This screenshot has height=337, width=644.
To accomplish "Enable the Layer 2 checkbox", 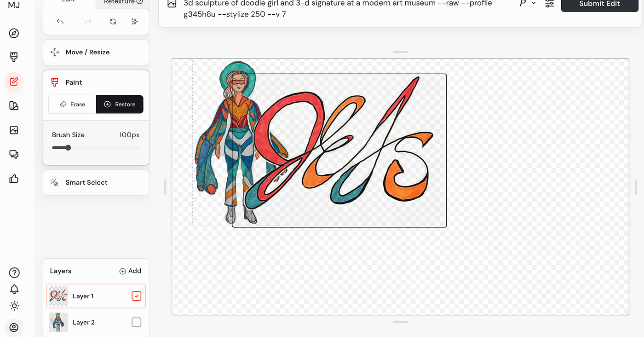I will 136,322.
